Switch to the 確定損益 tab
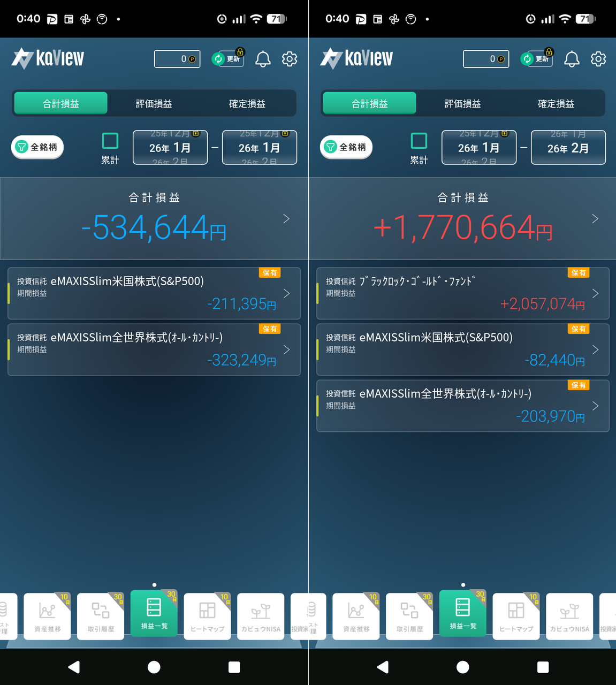The width and height of the screenshot is (616, 685). coord(247,103)
